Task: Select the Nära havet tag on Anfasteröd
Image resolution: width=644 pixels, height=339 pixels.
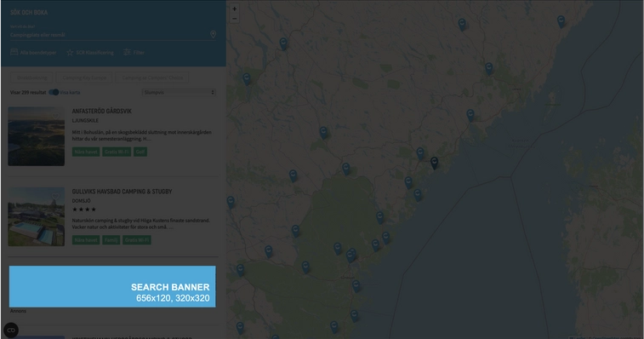Action: 86,152
